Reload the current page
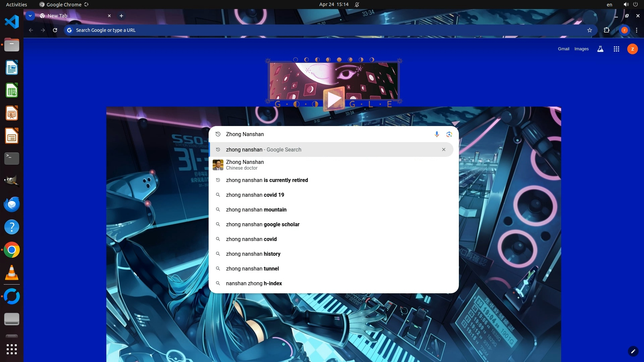The height and width of the screenshot is (362, 644). click(55, 30)
